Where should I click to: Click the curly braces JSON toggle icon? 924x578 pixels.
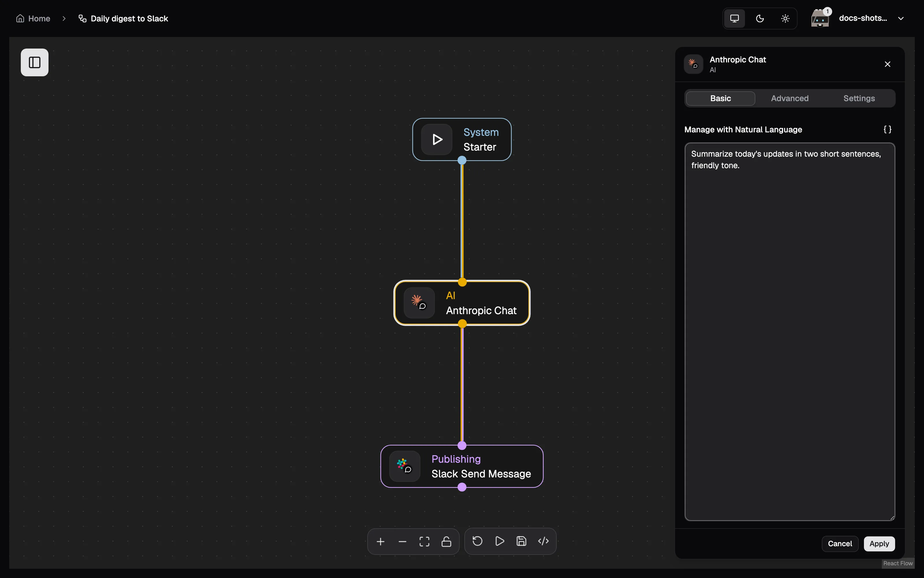click(887, 129)
